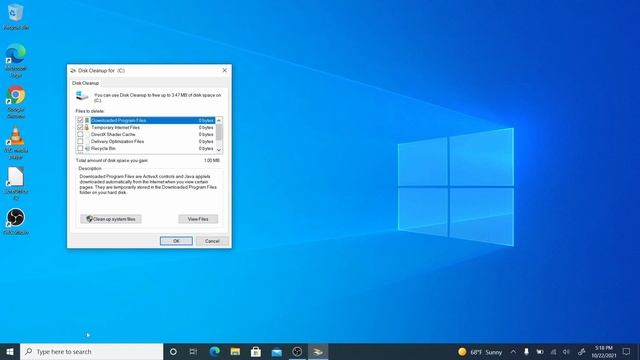Click the USB safely remove tray icon
The height and width of the screenshot is (360, 640).
527,351
